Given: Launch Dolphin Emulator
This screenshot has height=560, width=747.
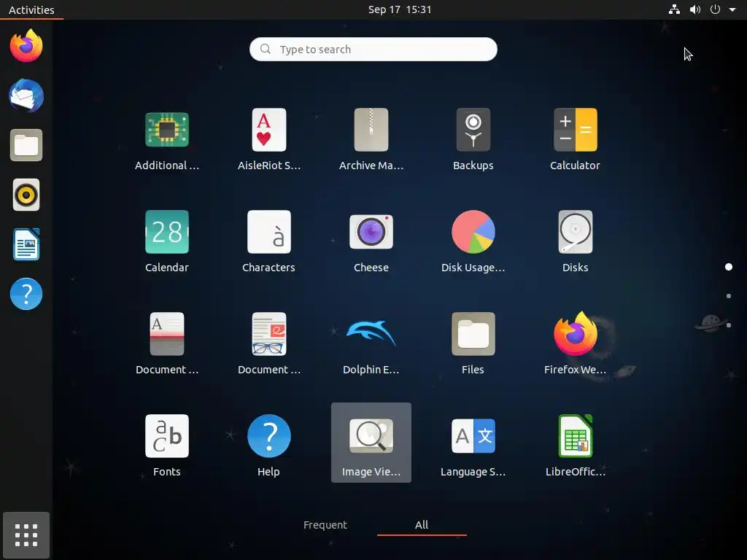Looking at the screenshot, I should (x=371, y=344).
